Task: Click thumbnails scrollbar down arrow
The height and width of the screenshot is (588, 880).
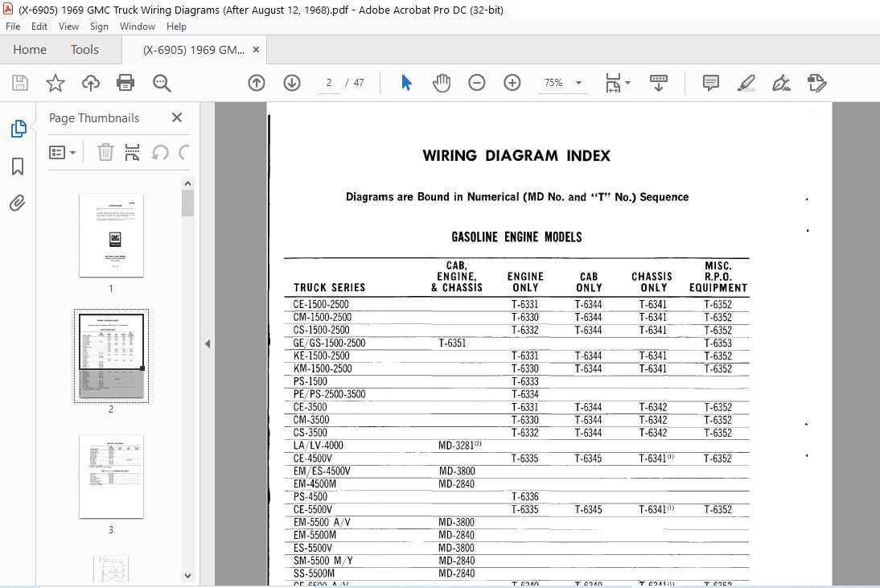Action: pos(187,576)
